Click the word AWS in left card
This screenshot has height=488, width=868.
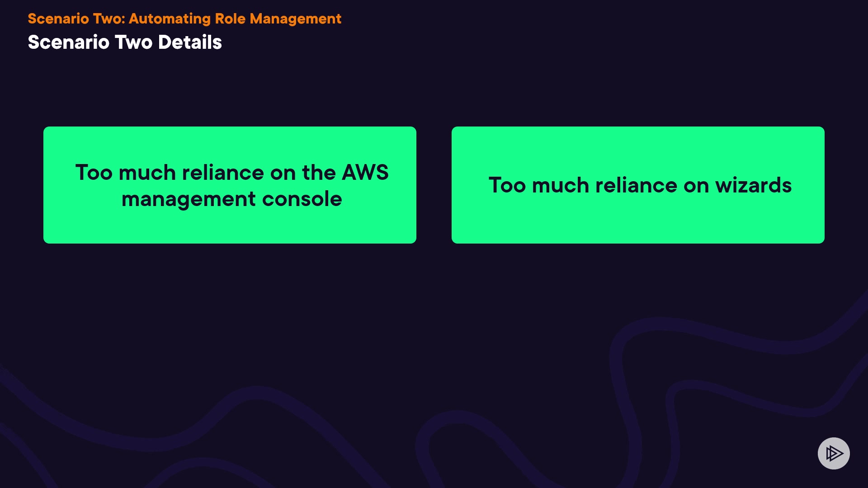[365, 172]
